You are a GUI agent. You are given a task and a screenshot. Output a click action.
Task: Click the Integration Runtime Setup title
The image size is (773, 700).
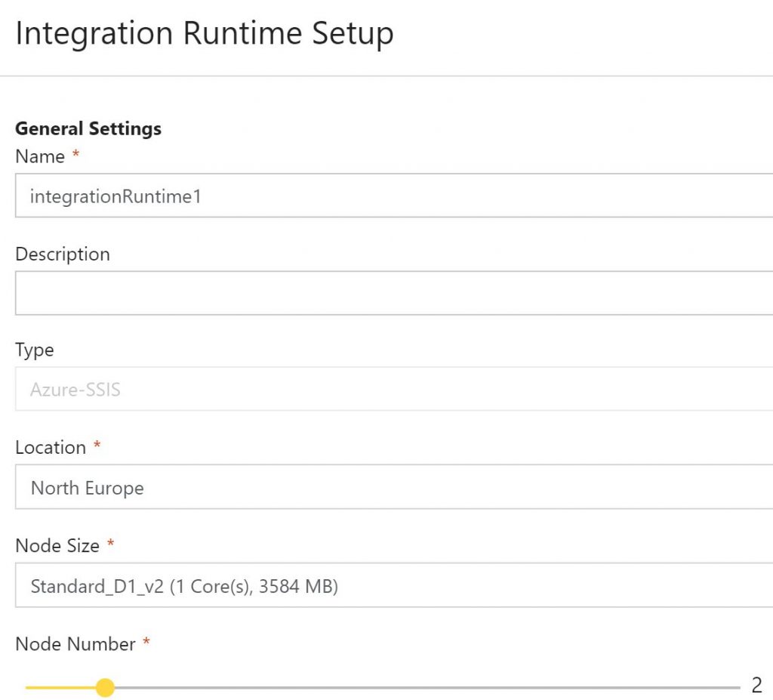coord(204,33)
